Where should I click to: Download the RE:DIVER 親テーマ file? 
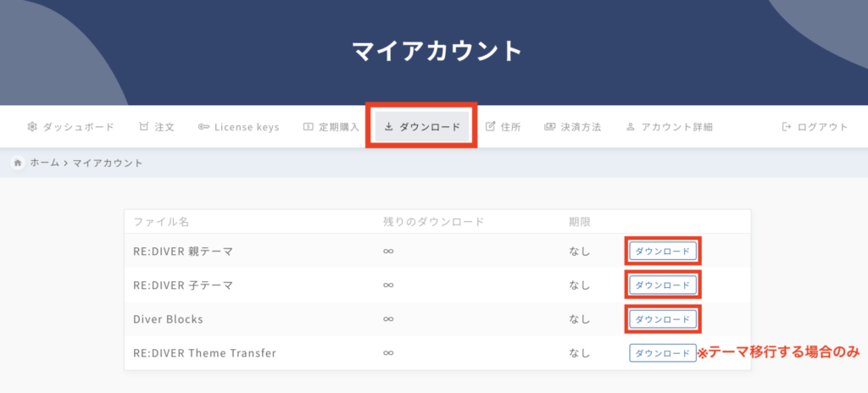663,252
